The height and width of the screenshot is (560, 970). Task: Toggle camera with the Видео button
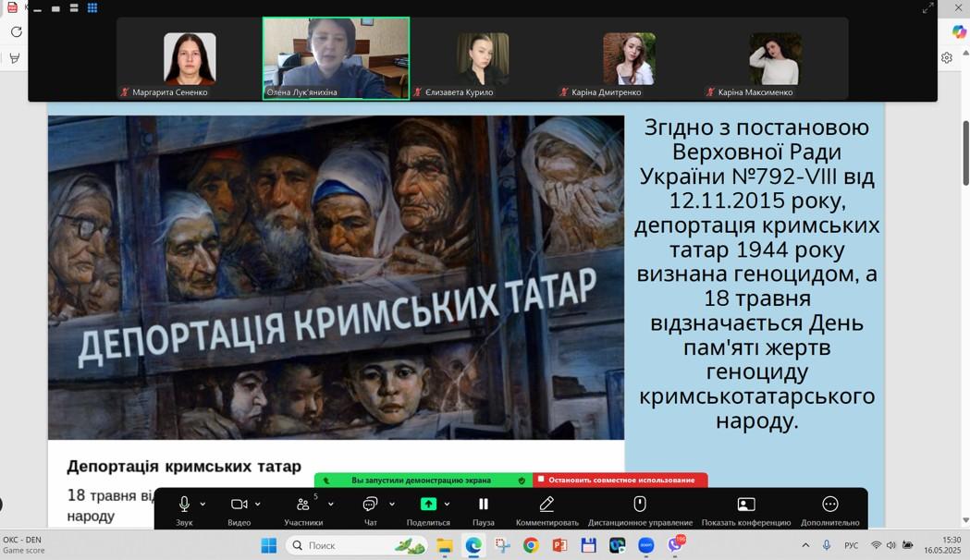pos(239,510)
